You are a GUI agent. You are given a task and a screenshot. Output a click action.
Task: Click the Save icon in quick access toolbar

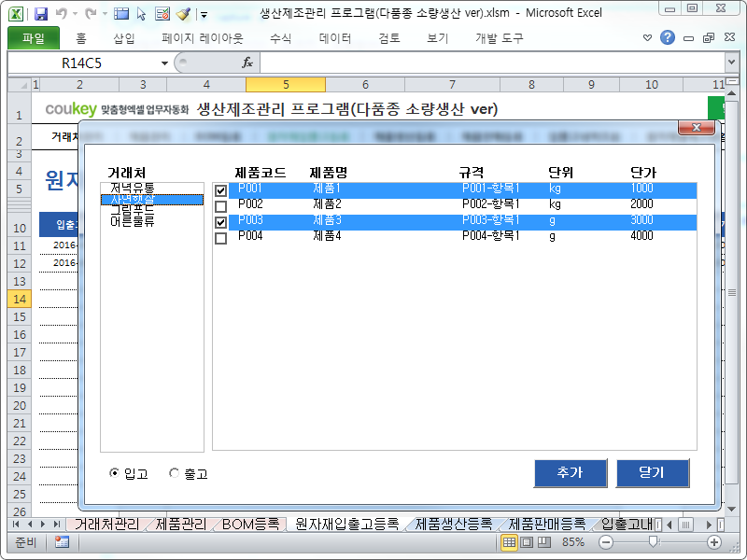(x=41, y=14)
